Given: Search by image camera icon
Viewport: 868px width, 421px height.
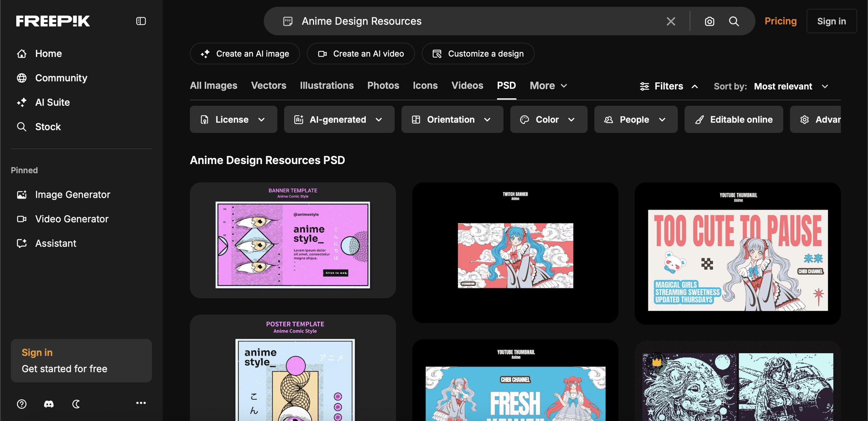Looking at the screenshot, I should [710, 21].
